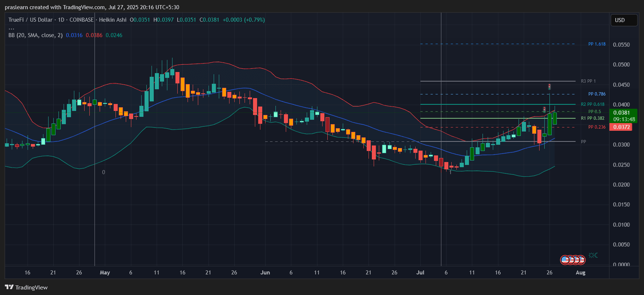Click the lower traffic-light signal icon
The height and width of the screenshot is (295, 644).
point(544,109)
